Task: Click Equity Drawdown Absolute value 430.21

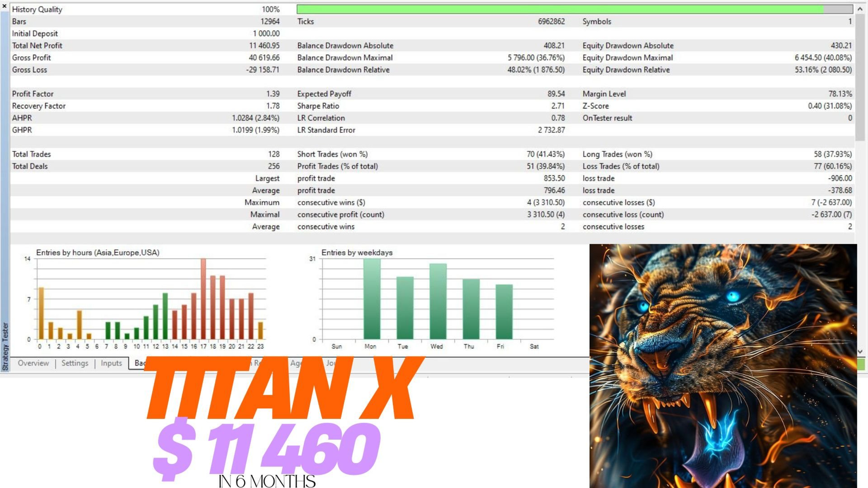Action: point(841,46)
